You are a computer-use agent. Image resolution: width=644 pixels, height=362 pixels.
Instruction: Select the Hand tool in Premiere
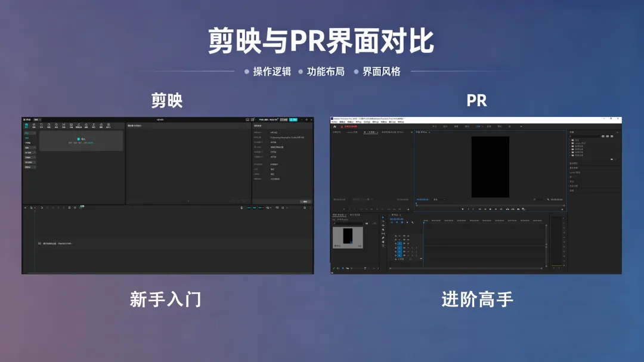click(383, 242)
